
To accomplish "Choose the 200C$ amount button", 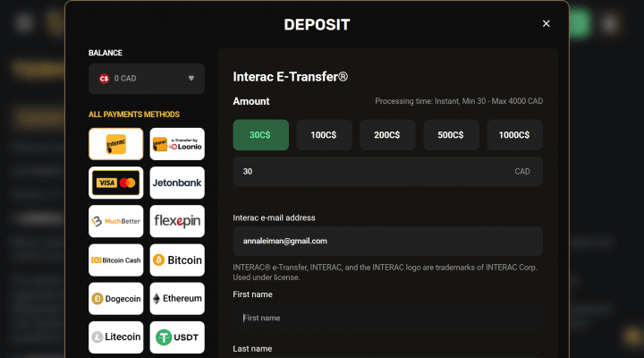I will tap(387, 135).
